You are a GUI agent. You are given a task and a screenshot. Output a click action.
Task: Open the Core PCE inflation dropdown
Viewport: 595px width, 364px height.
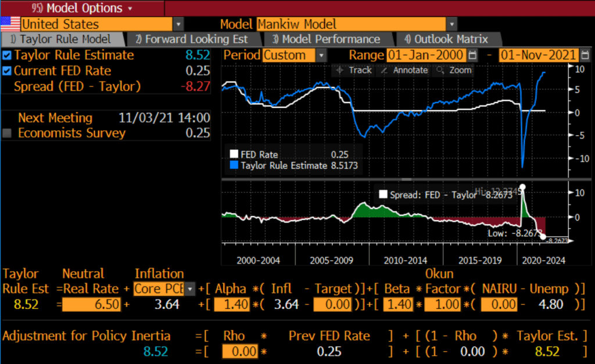[189, 289]
